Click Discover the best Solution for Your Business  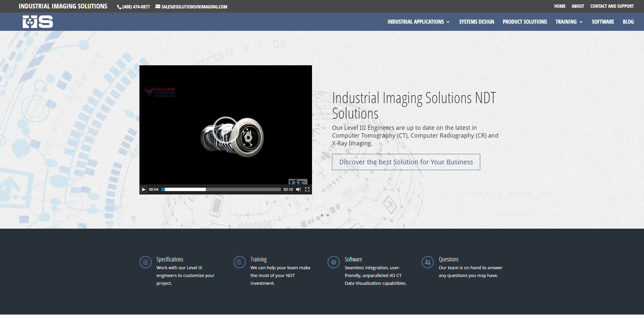click(406, 162)
